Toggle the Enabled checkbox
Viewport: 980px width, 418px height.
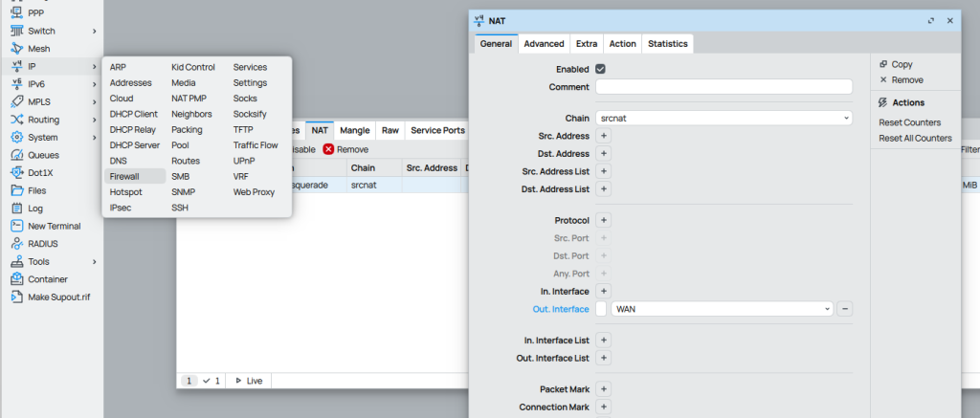point(600,69)
